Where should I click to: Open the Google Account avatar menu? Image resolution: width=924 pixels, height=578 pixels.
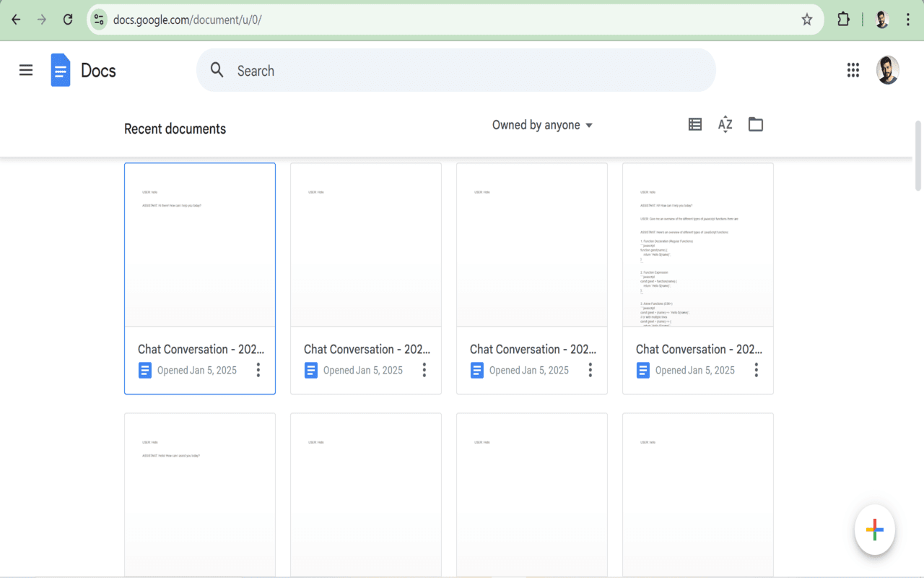(888, 70)
